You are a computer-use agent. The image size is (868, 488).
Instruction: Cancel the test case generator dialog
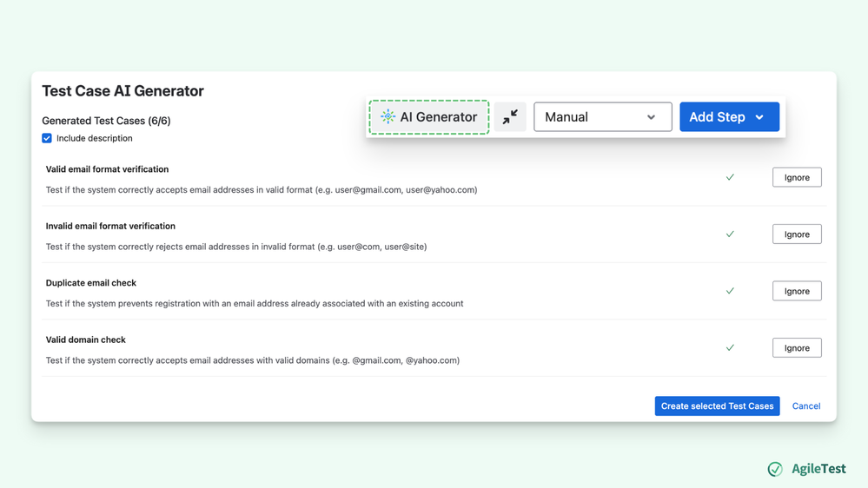[x=806, y=406]
